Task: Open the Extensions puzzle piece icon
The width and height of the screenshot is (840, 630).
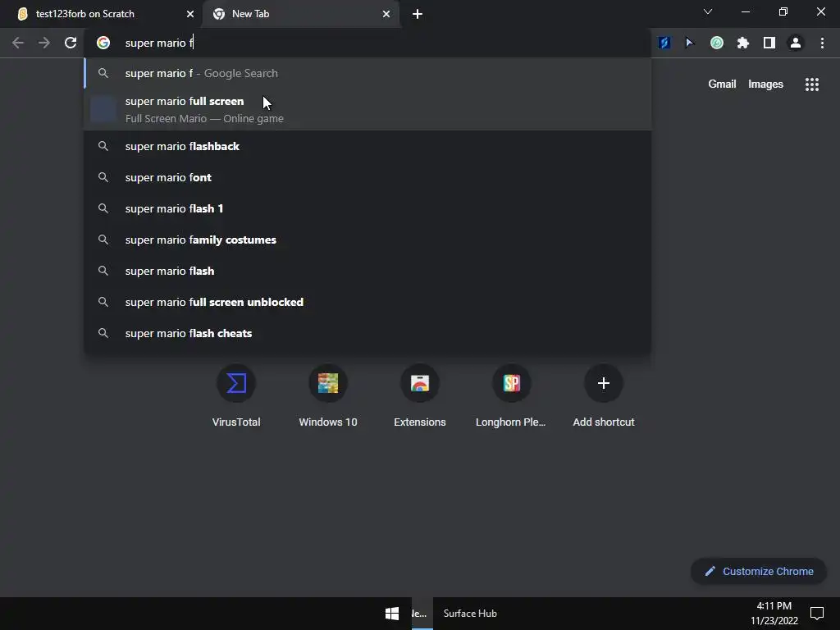Action: click(x=743, y=43)
